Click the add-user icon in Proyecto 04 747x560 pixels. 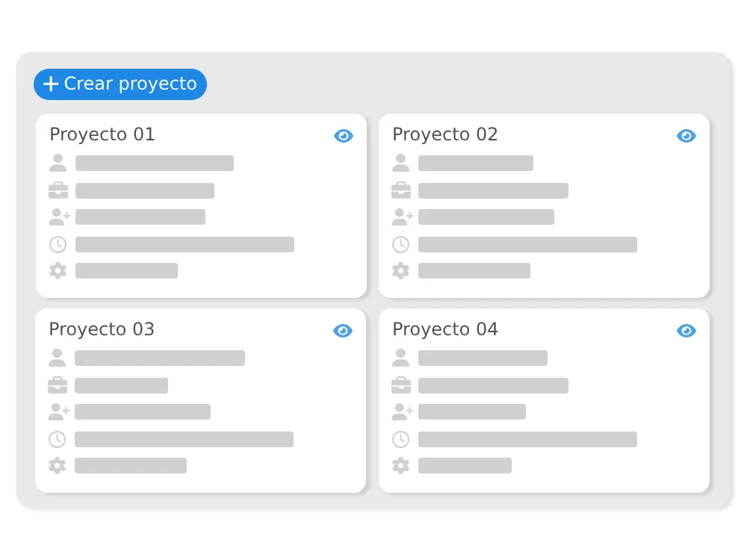[x=402, y=411]
